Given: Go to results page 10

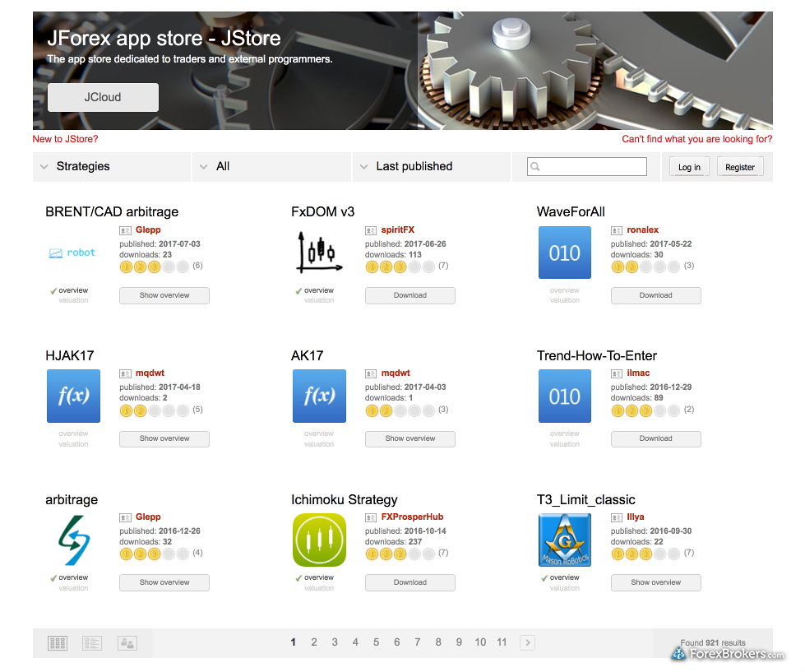Looking at the screenshot, I should point(480,642).
